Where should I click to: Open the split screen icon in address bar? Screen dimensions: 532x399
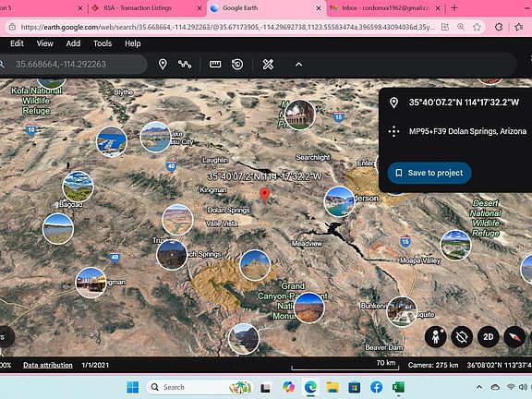tap(445, 27)
